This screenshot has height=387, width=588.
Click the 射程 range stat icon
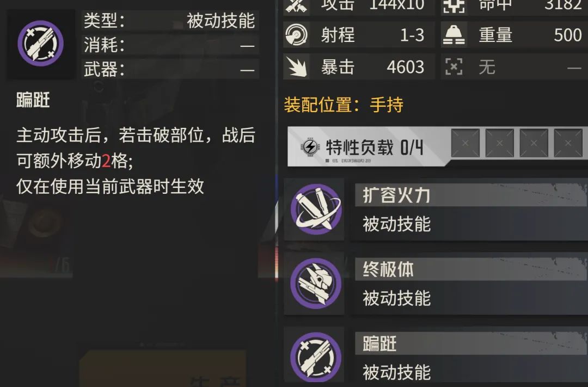[296, 35]
